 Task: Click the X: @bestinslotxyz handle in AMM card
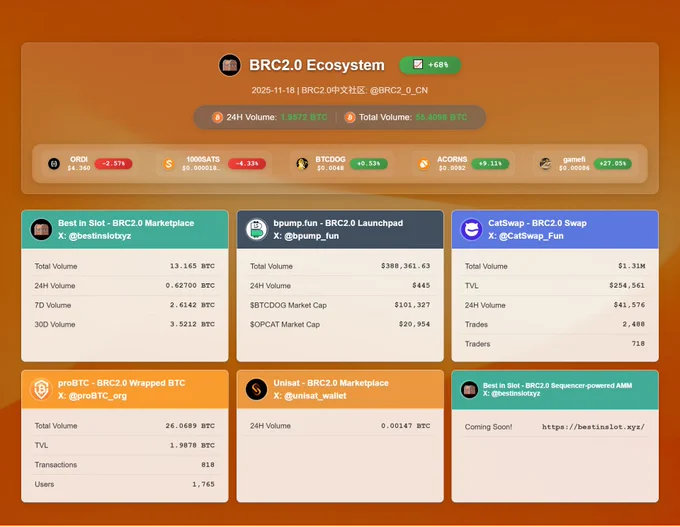pos(511,393)
